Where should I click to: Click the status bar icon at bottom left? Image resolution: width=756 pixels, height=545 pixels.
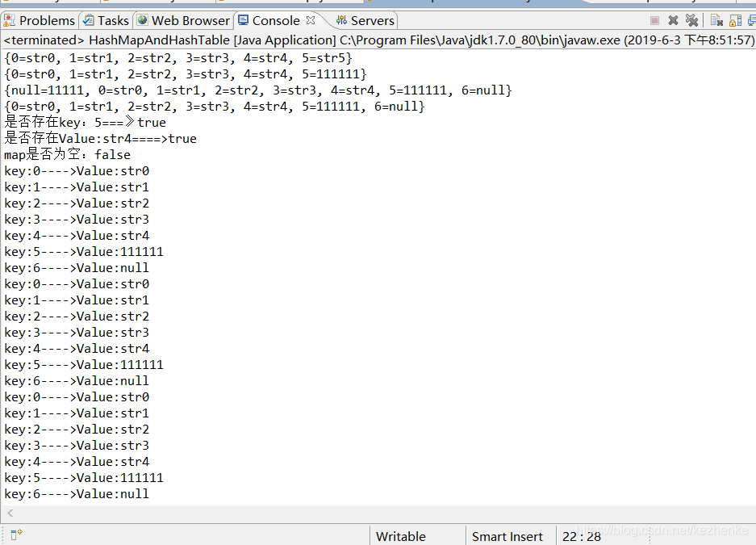tap(16, 535)
